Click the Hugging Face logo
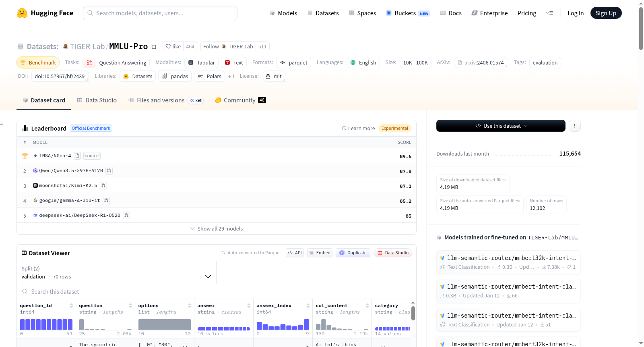The image size is (644, 347). point(45,13)
